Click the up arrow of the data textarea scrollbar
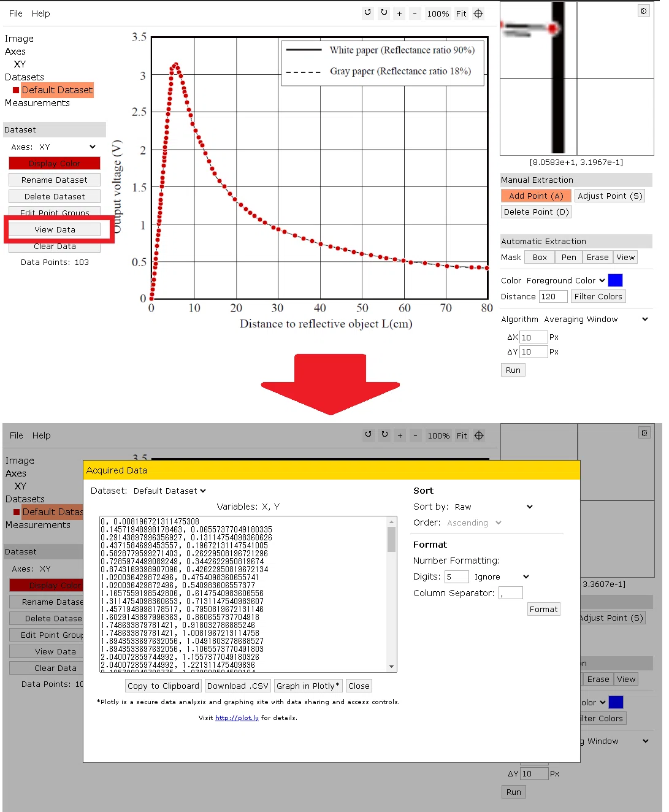 [391, 522]
